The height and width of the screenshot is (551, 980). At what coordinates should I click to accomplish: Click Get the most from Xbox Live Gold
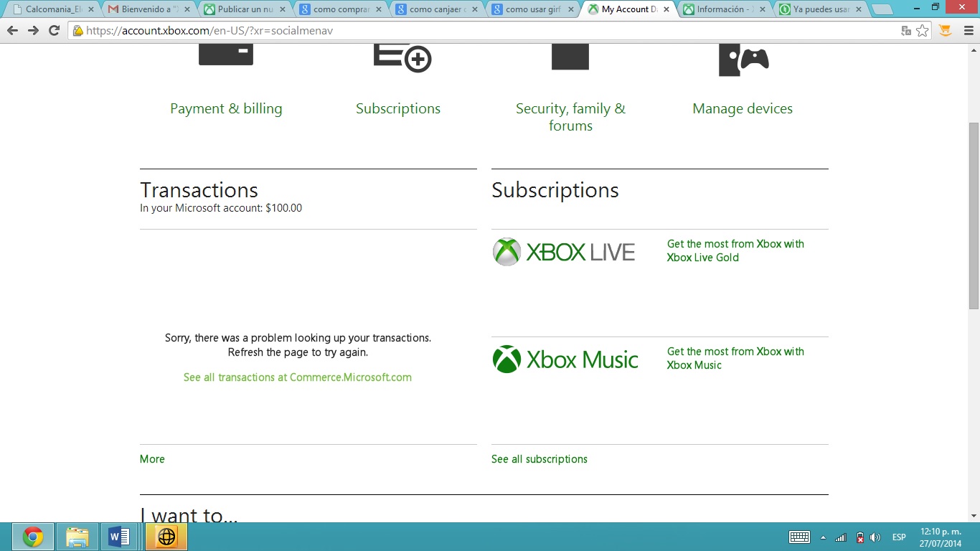735,250
